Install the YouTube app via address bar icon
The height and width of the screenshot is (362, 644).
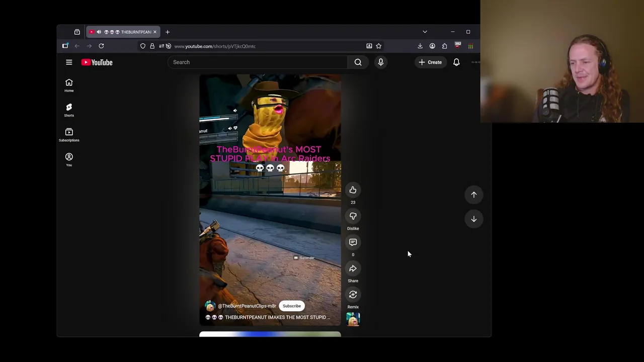(x=369, y=46)
